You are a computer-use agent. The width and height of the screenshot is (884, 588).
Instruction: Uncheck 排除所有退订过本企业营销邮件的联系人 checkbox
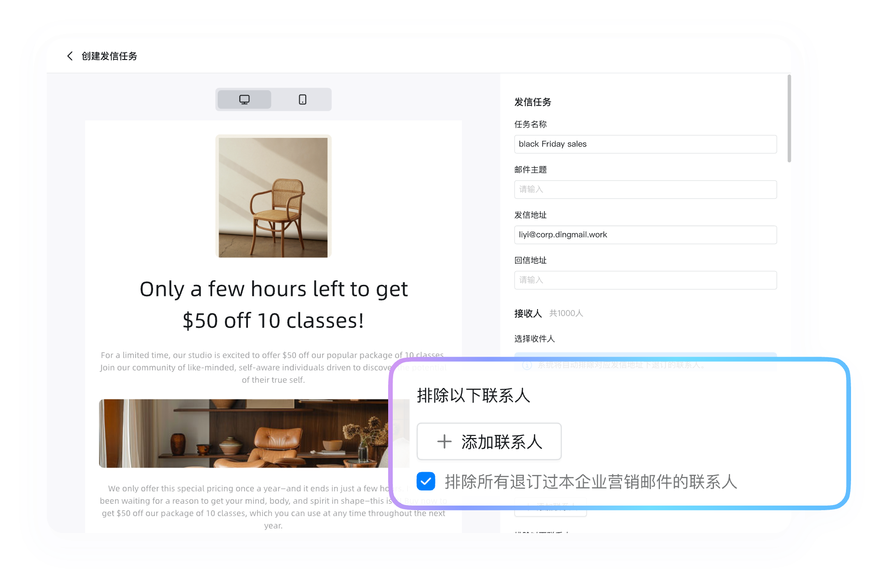point(426,481)
